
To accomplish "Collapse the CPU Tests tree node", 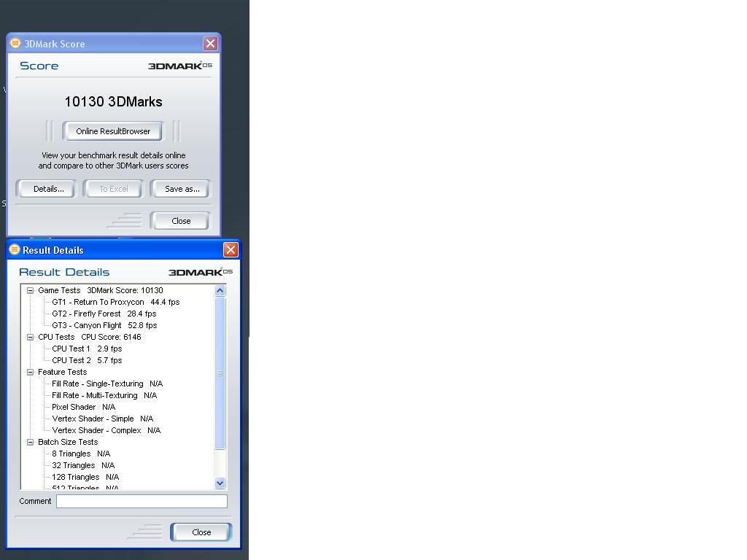I will (x=30, y=337).
